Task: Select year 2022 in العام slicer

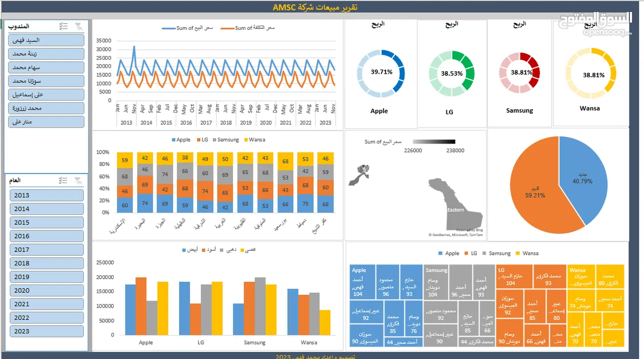Action: (46, 318)
